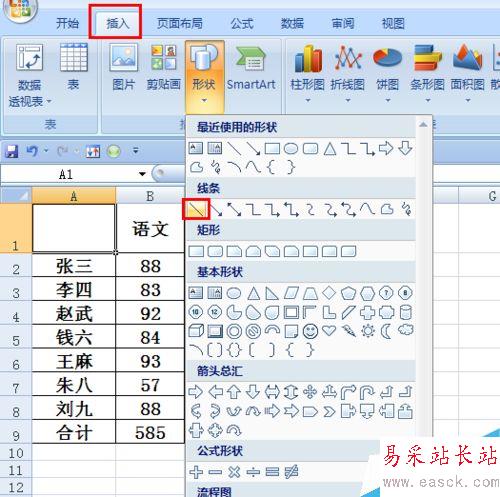The image size is (500, 497).
Task: Pick the cloud shape in 基本形状
Action: pyautogui.click(x=406, y=330)
